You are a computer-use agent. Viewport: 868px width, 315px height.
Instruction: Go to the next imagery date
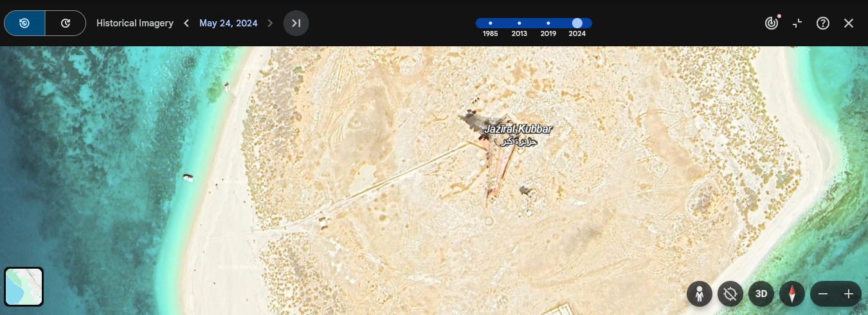pos(270,23)
